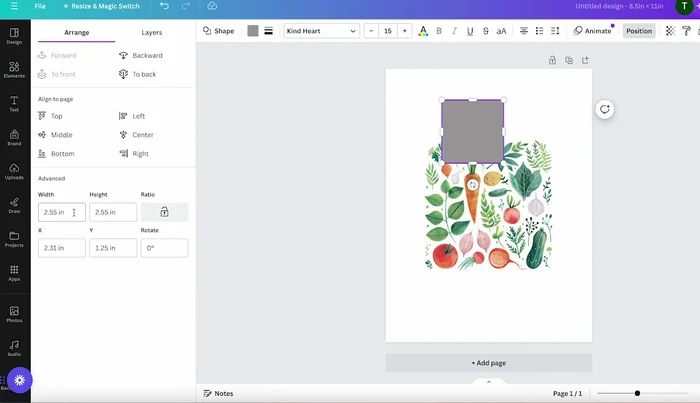Expand the Kind Heart font dropdown
The width and height of the screenshot is (700, 403).
coord(321,31)
